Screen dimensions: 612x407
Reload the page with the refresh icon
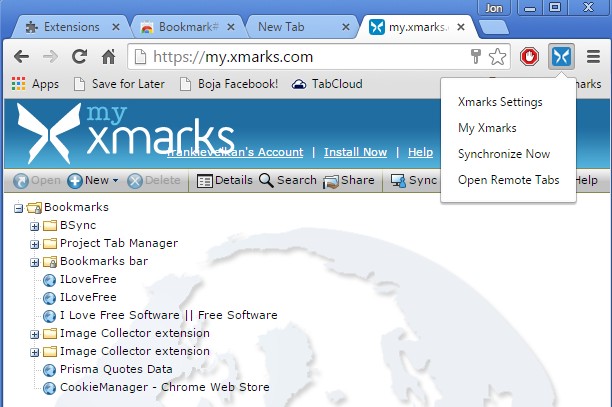[x=79, y=57]
